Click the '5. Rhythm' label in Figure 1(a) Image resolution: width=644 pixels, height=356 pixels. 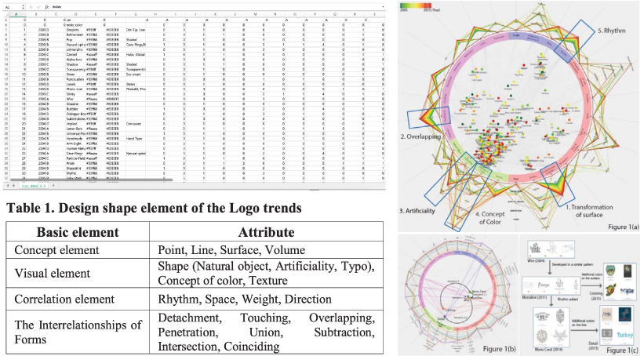(x=612, y=31)
